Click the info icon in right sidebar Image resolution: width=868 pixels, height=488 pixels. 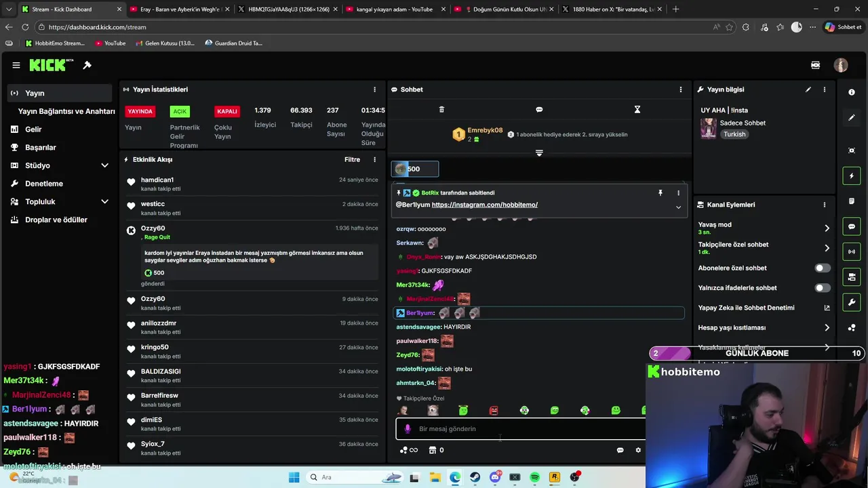[852, 92]
